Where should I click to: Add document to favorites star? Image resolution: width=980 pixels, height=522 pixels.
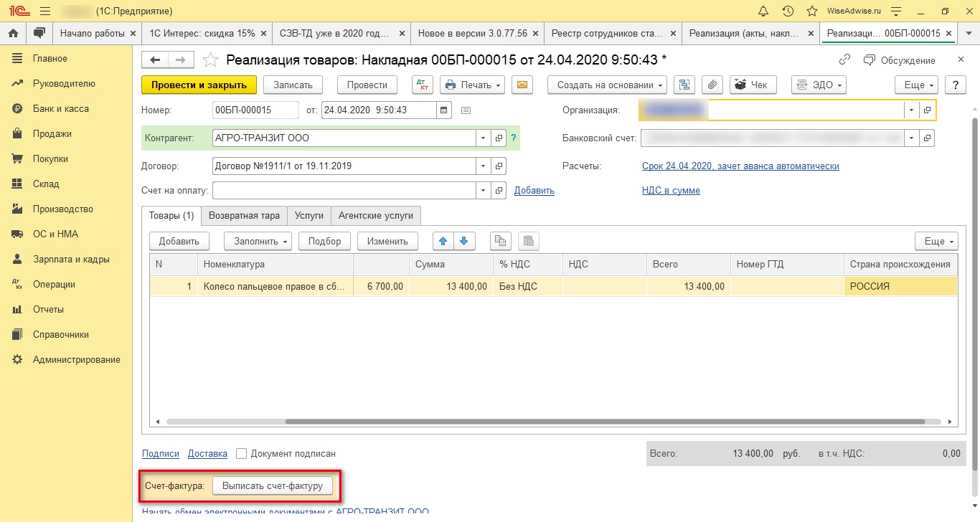click(209, 60)
